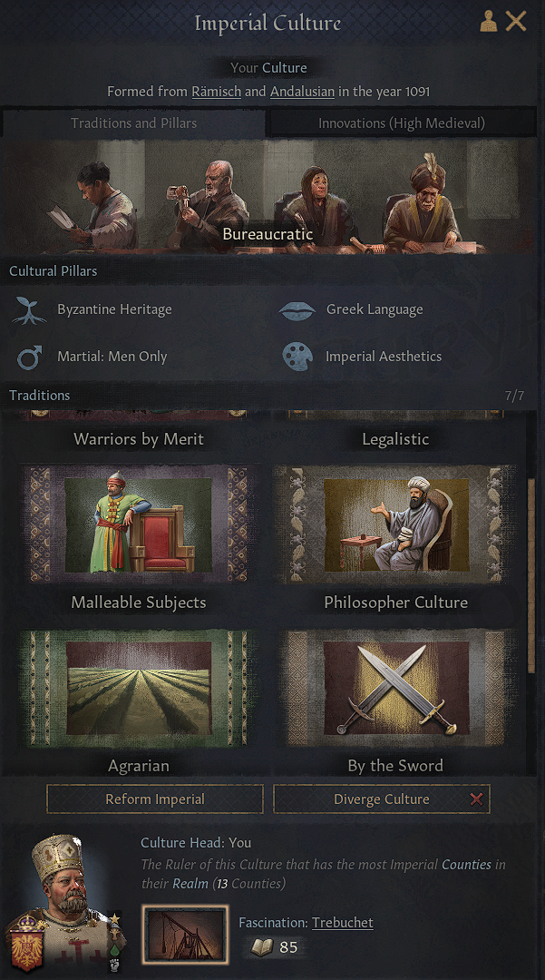Click the Trebuchet fascination icon

(x=185, y=934)
